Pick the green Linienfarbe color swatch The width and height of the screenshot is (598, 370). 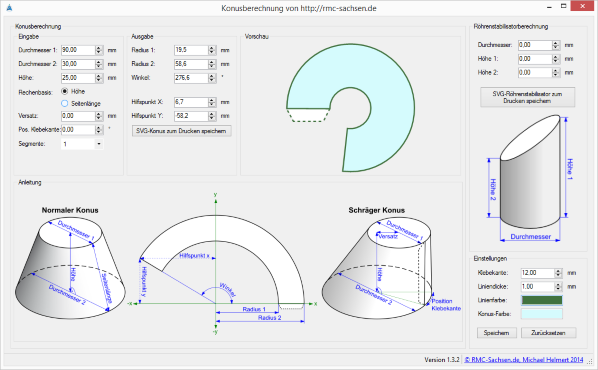coord(542,300)
